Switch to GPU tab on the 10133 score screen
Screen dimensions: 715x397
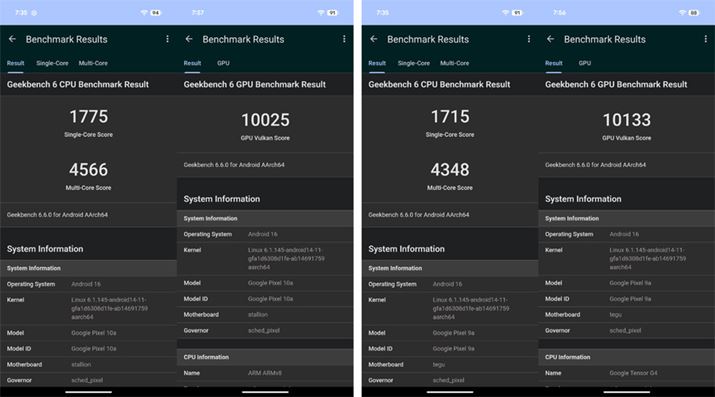[585, 63]
